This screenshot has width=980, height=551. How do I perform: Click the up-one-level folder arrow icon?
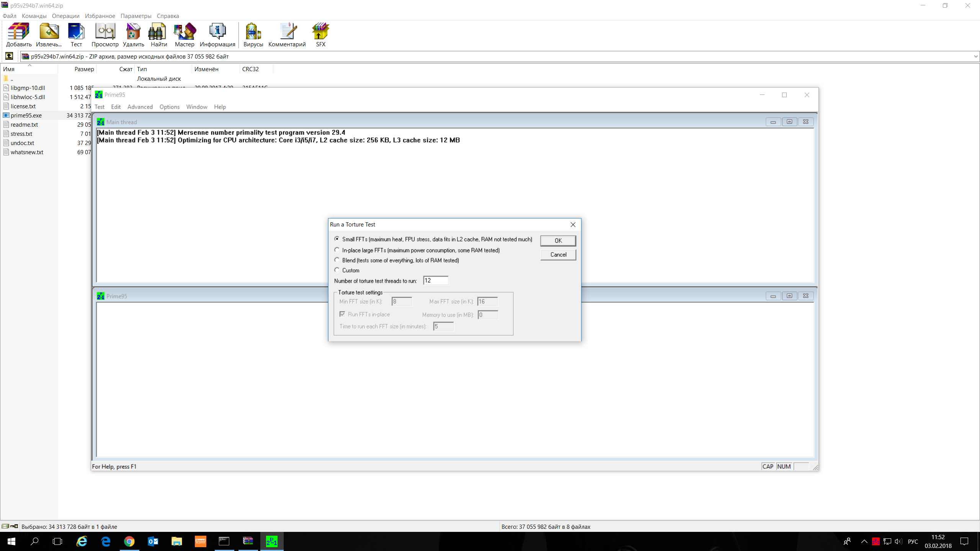pyautogui.click(x=9, y=56)
